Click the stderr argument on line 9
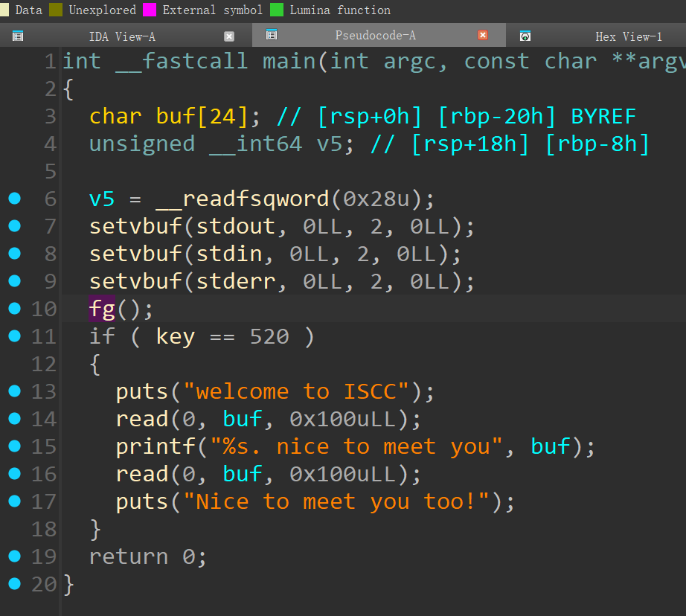Viewport: 686px width, 616px height. click(x=236, y=282)
